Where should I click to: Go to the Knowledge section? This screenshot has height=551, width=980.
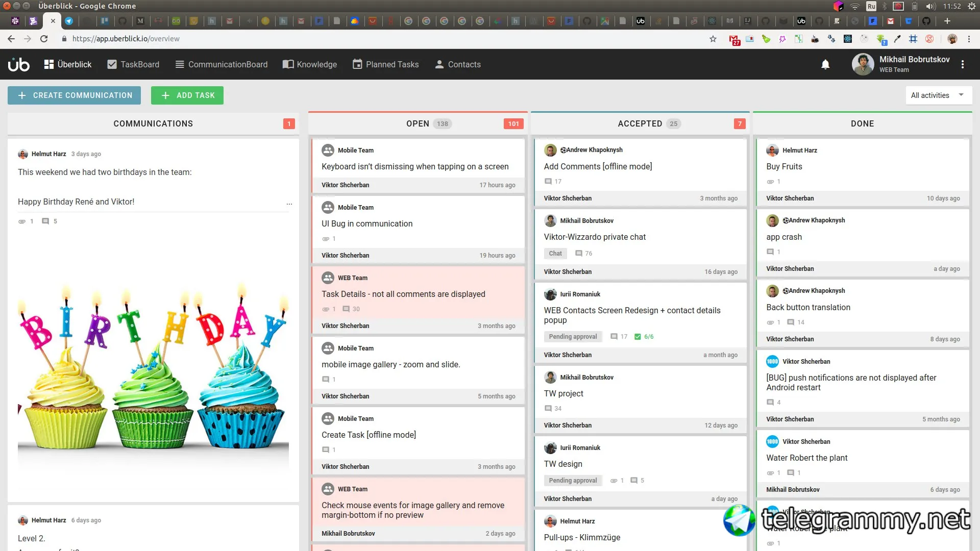(310, 64)
